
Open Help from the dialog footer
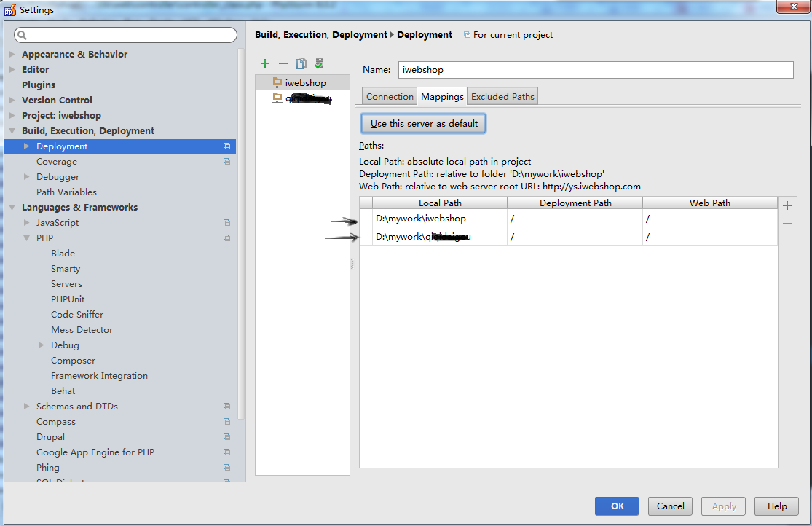[776, 506]
